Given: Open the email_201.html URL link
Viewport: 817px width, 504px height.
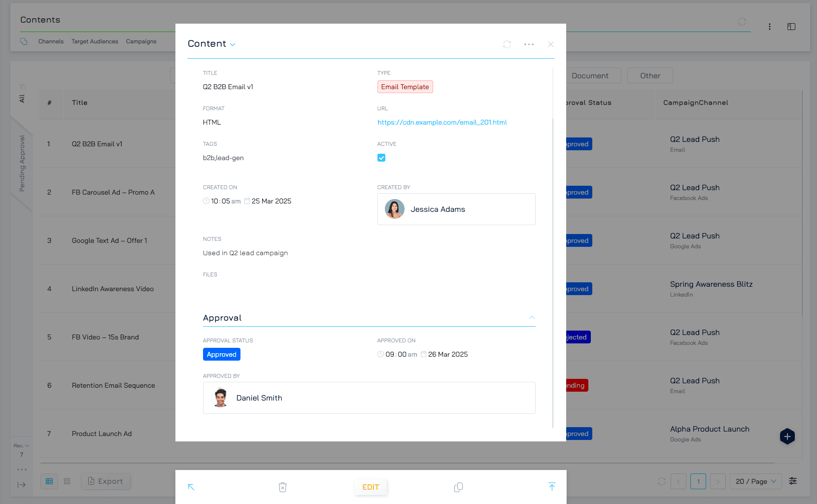Looking at the screenshot, I should [442, 122].
